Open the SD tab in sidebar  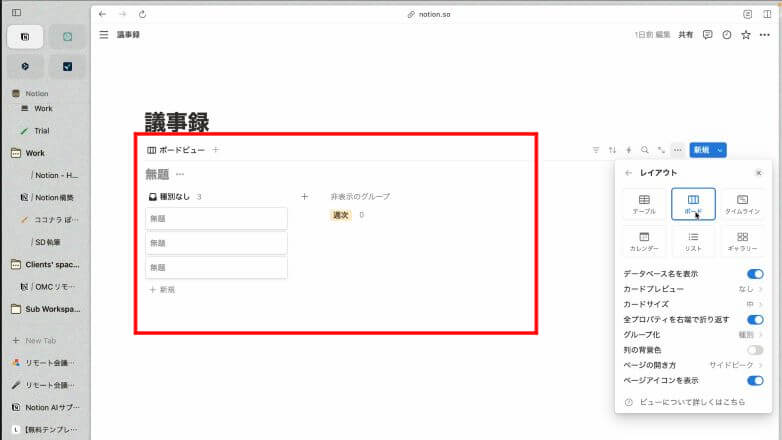tap(47, 242)
